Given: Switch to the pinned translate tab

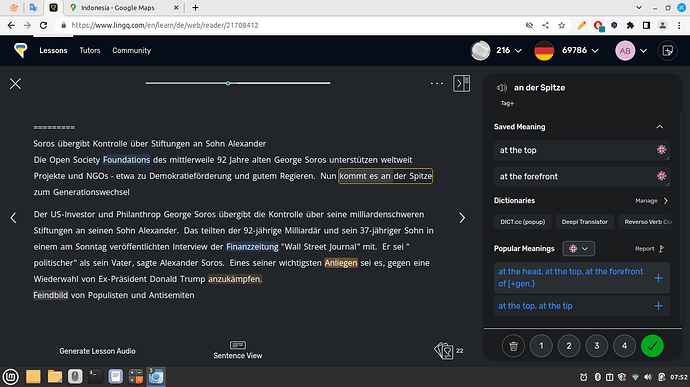Looking at the screenshot, I should (33, 7).
